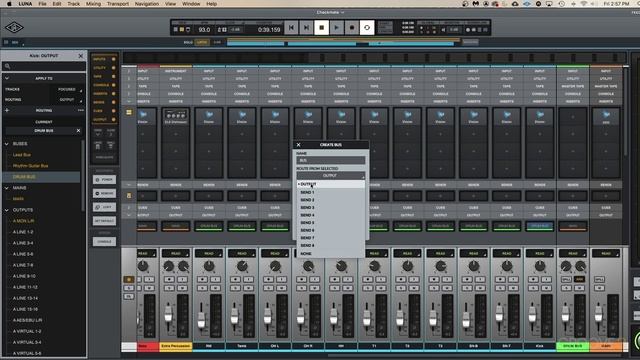640x360 pixels.
Task: Select Lead Bus in the buses list
Action: pyautogui.click(x=22, y=155)
